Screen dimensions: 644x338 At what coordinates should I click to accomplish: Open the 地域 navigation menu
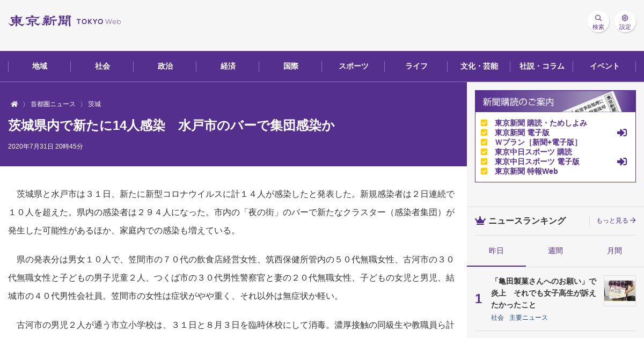point(40,66)
